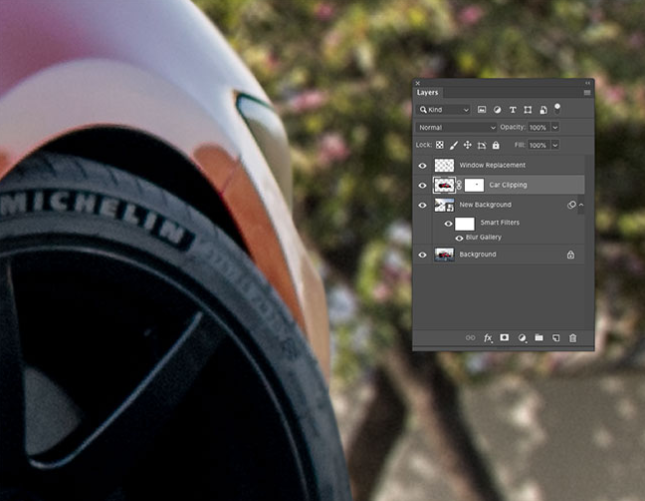This screenshot has height=501, width=645.
Task: Hide the Car Clipping layer
Action: (422, 186)
